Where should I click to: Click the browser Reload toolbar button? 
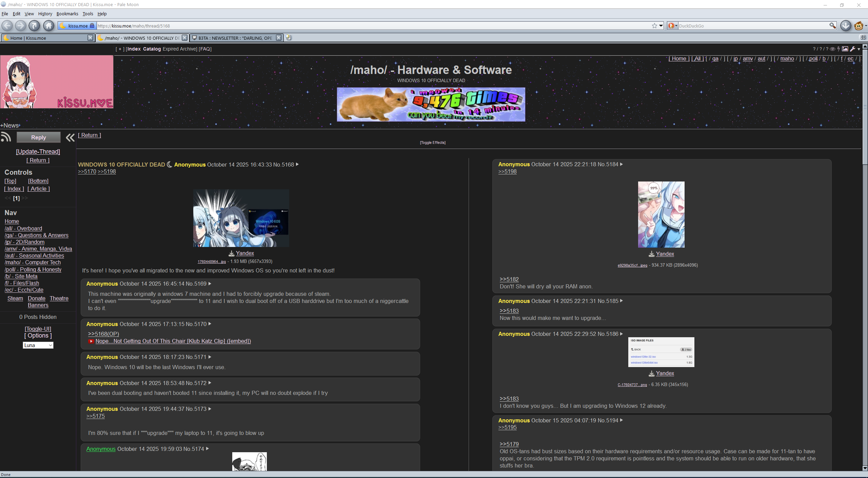pos(34,25)
